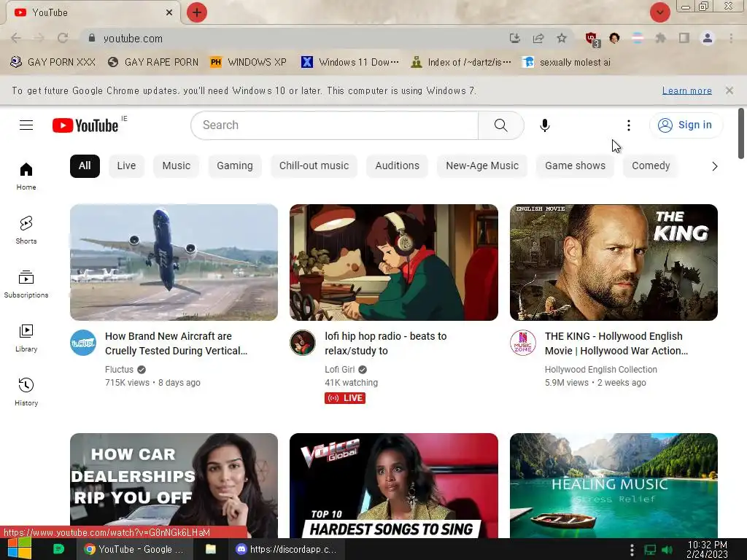Open the File Explorer taskbar folder

coord(211,549)
